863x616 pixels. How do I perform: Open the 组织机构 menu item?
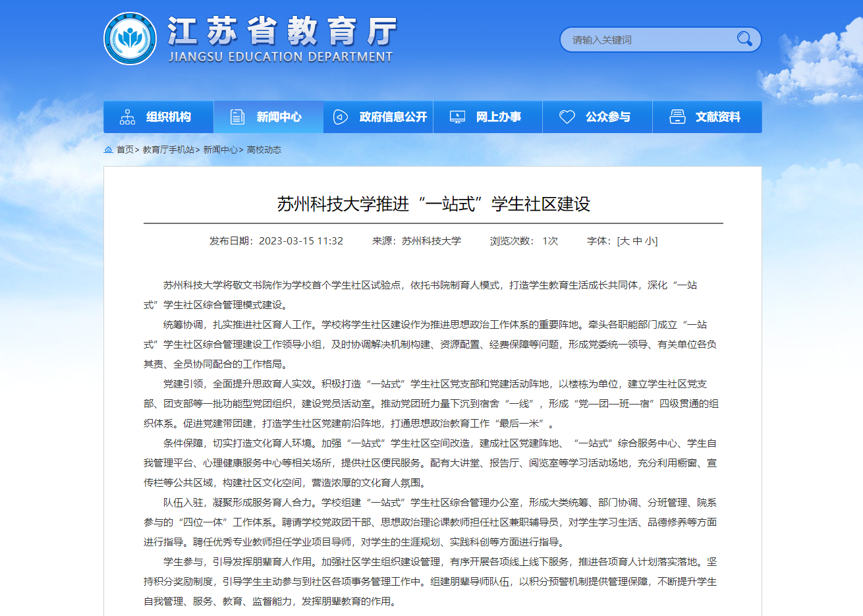(x=169, y=117)
